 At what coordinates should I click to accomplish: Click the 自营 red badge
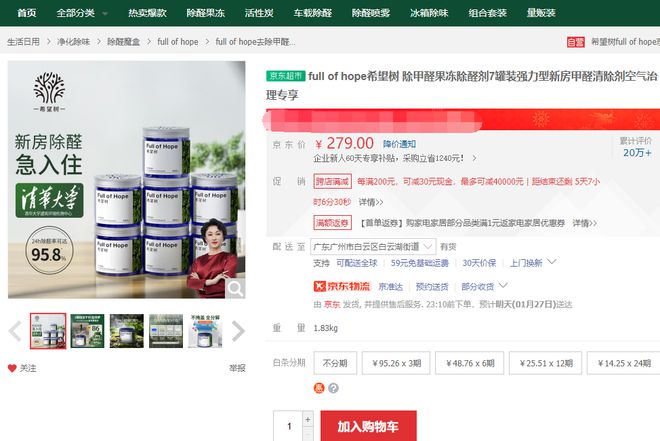tap(575, 42)
